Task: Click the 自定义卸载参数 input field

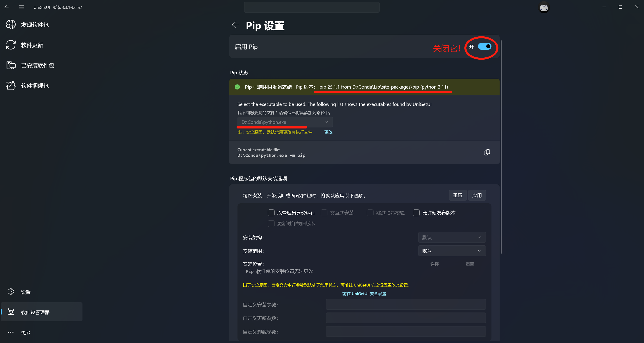Action: click(x=406, y=331)
